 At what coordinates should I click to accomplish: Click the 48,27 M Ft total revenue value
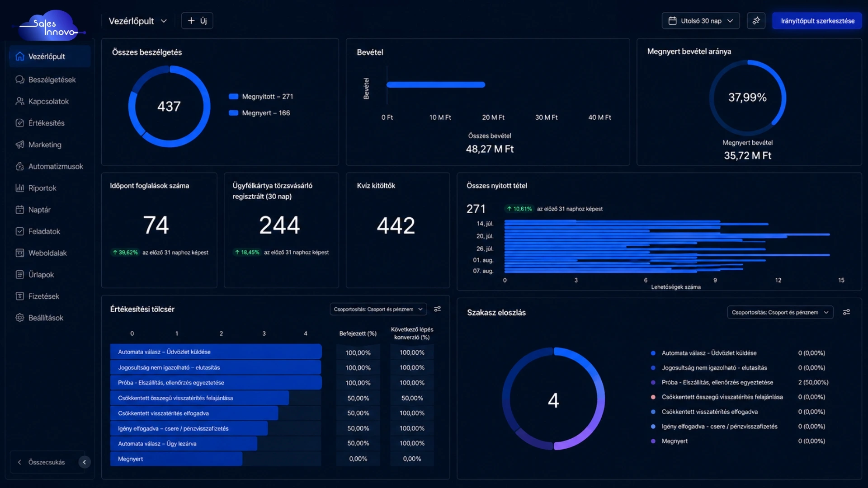490,149
